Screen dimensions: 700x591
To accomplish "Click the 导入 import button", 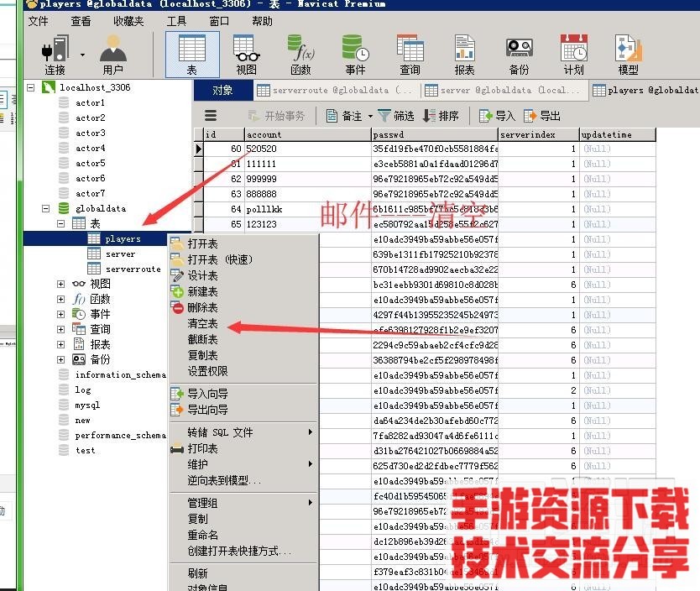I will coord(497,116).
